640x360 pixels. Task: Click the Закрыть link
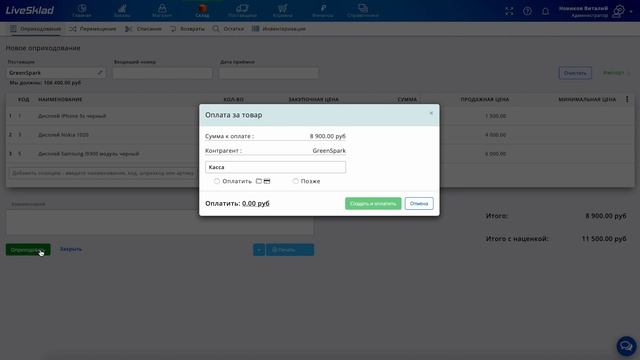pyautogui.click(x=71, y=249)
